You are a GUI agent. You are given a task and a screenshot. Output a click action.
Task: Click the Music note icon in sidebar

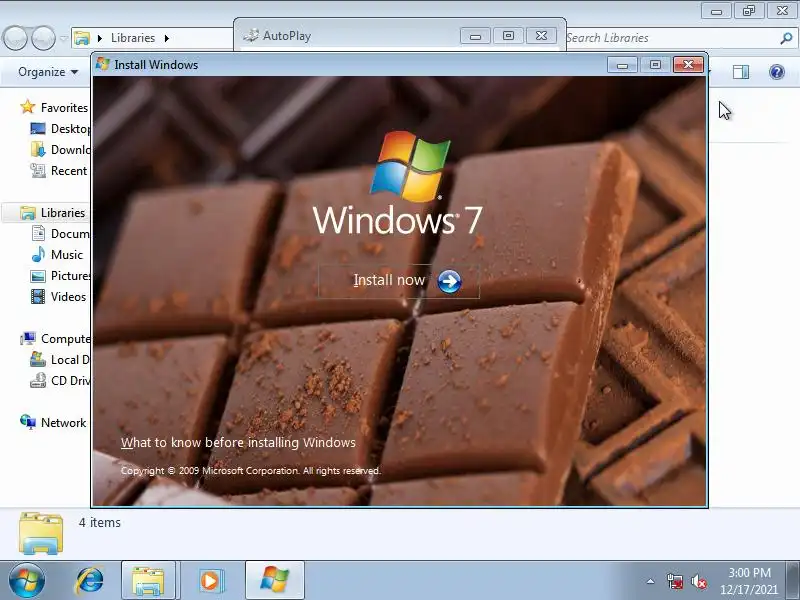(x=38, y=254)
